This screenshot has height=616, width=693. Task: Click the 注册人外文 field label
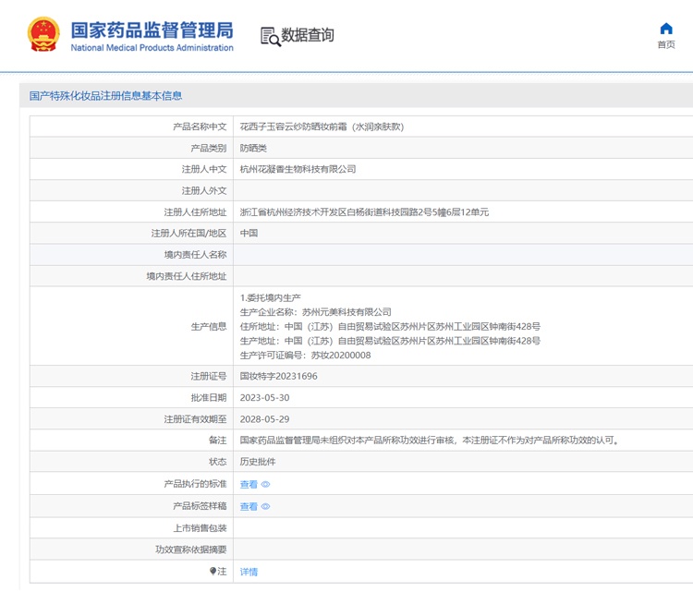[204, 191]
